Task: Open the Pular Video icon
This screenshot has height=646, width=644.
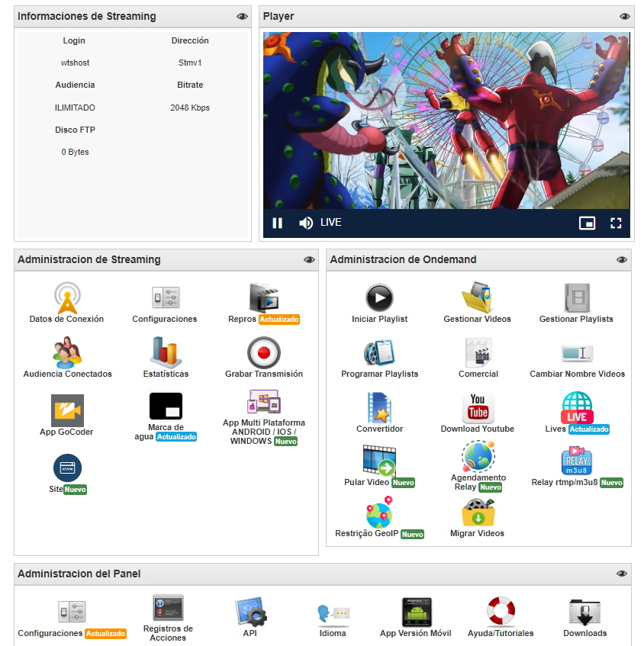Action: (379, 460)
